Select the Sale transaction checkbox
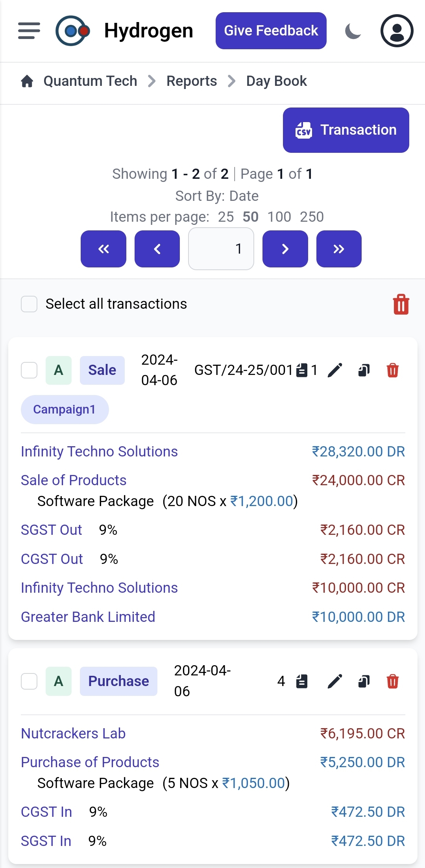Image resolution: width=425 pixels, height=868 pixels. 29,370
